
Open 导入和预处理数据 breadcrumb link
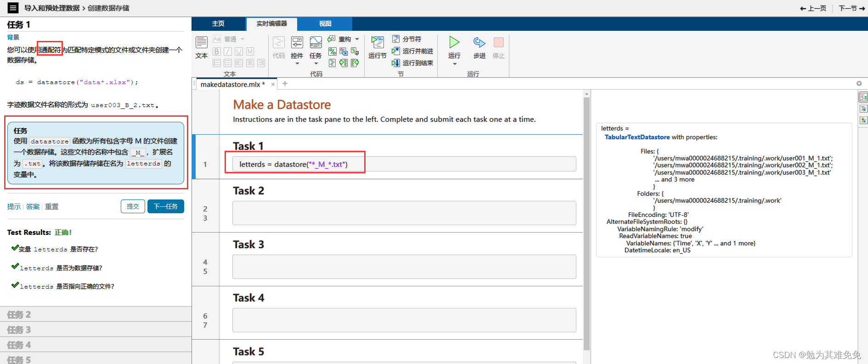coord(52,8)
